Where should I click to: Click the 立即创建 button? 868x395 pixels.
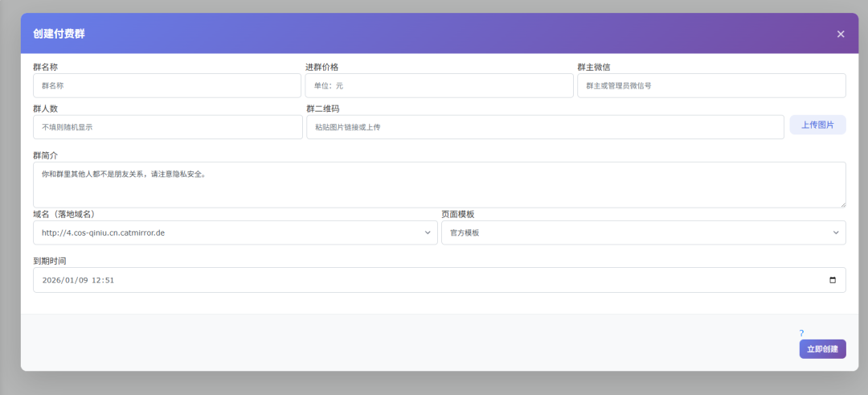point(822,349)
